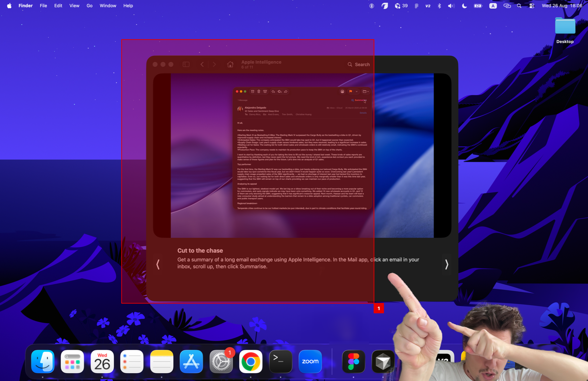Open the File menu

coord(43,6)
